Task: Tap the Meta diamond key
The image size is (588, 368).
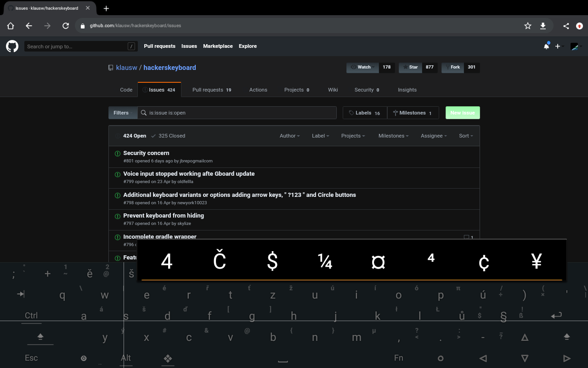Action: [168, 358]
